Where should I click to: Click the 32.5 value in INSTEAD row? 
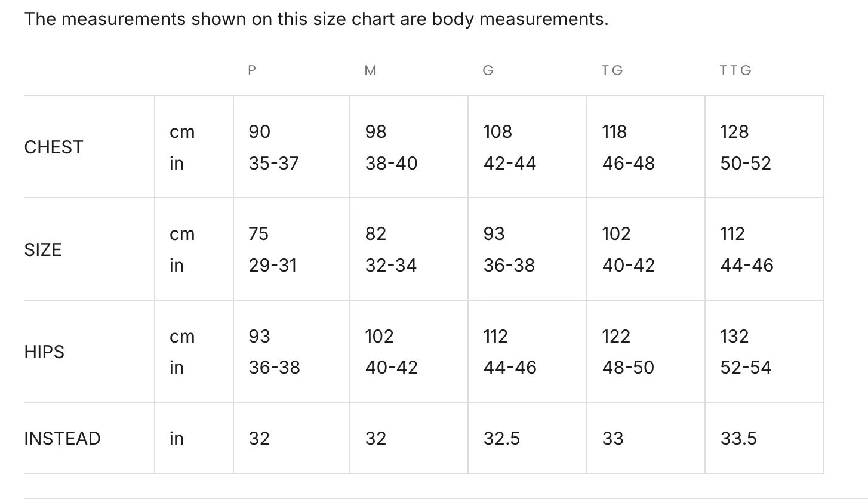(501, 439)
